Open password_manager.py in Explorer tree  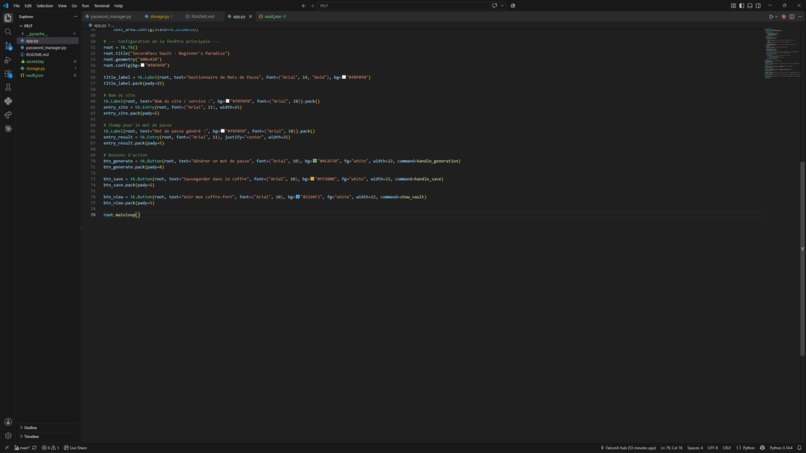coord(46,47)
